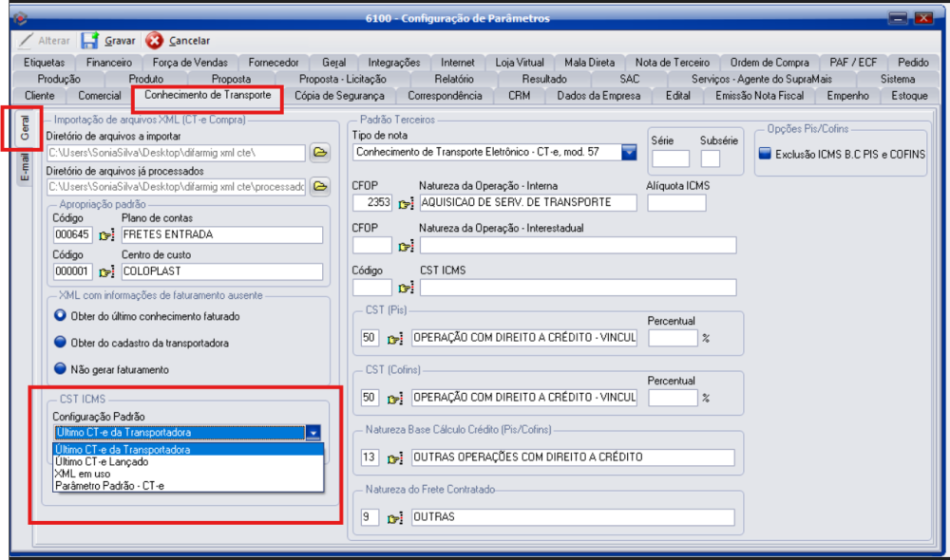Viewport: 950px width, 560px height.
Task: Switch to the Emissão Nota Fiscal tab
Action: pyautogui.click(x=759, y=96)
